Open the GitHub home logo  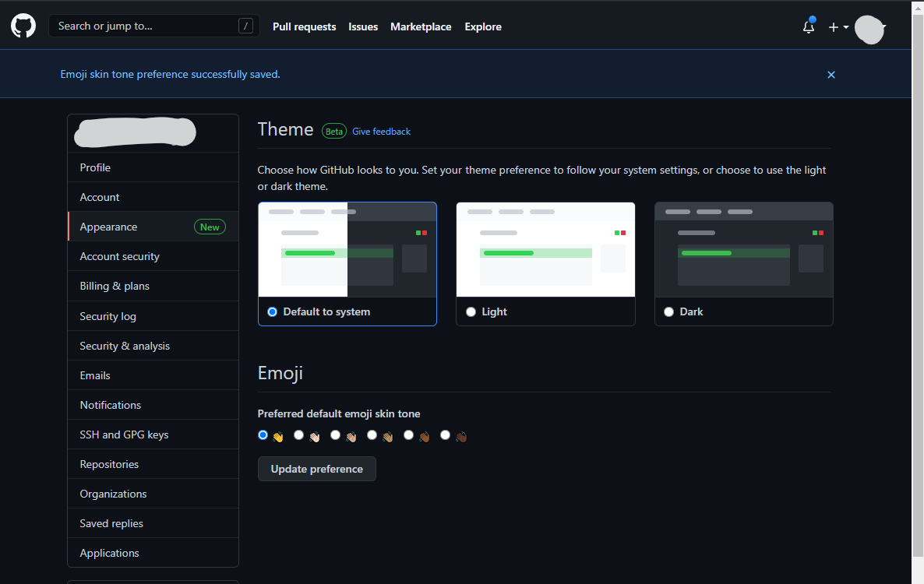click(x=23, y=26)
